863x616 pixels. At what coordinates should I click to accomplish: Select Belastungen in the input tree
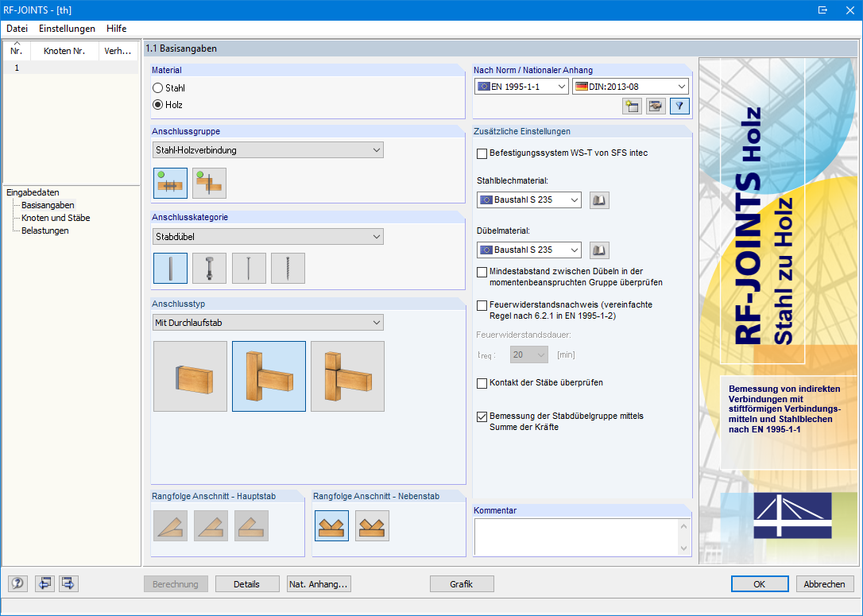pos(46,230)
